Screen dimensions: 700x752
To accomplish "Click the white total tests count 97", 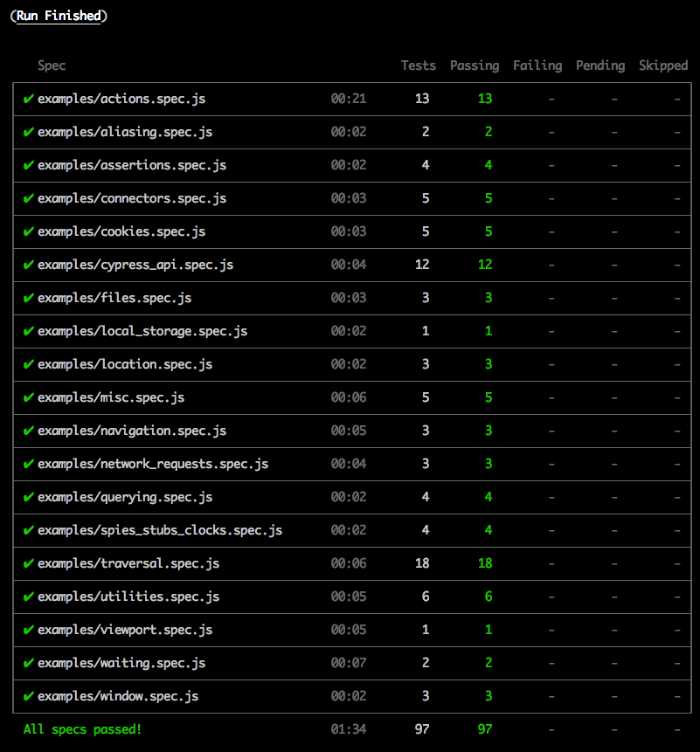I will pyautogui.click(x=422, y=729).
